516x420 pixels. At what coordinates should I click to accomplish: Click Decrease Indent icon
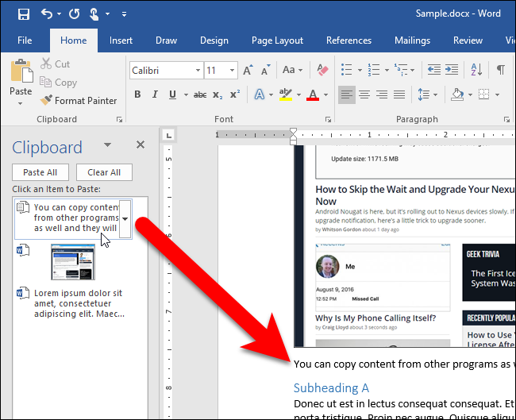coord(434,70)
